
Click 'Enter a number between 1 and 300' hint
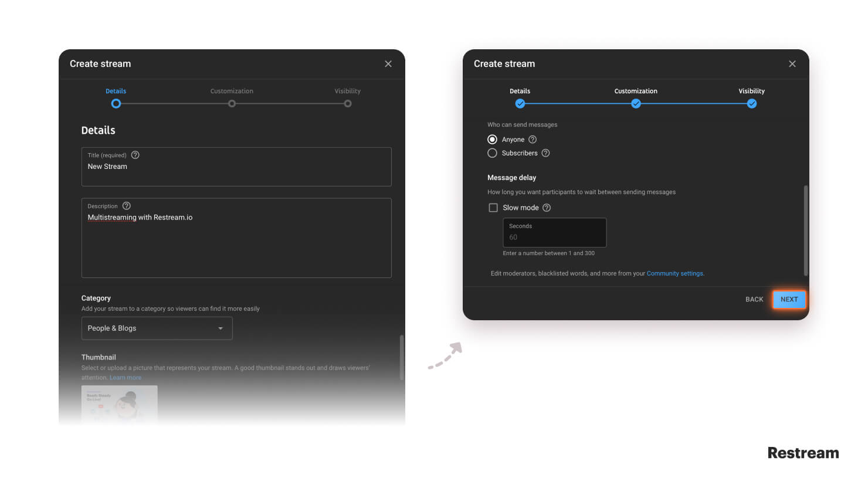549,253
